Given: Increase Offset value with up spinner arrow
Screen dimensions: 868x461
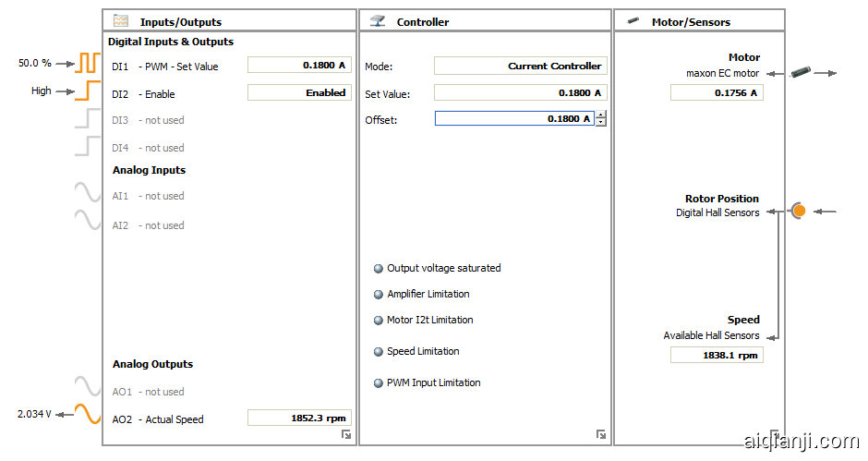Looking at the screenshot, I should pyautogui.click(x=601, y=115).
